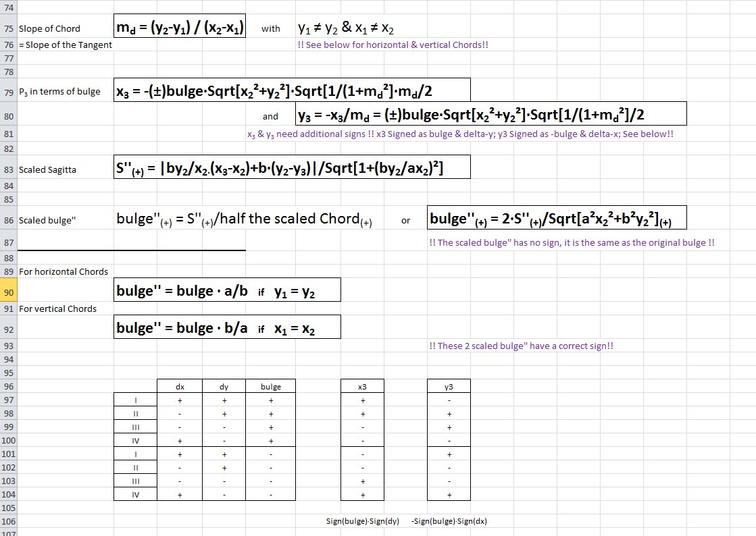
Task: Select the 'P3 in terms of bulge' cell
Action: (59, 92)
